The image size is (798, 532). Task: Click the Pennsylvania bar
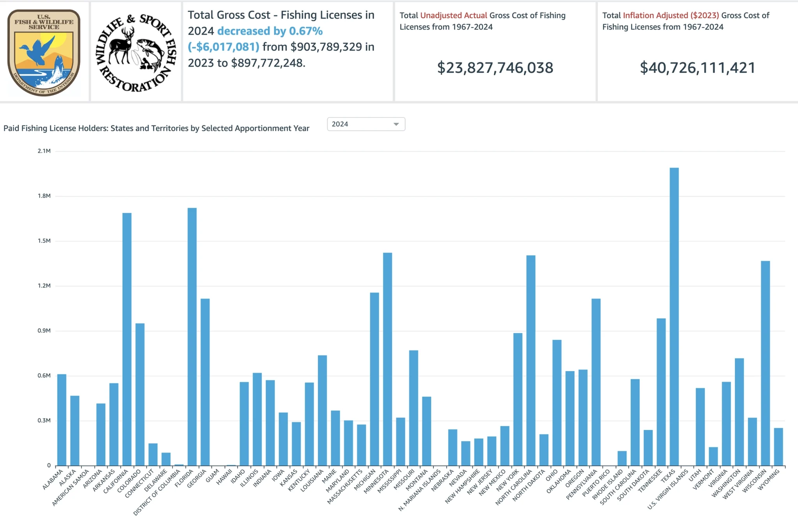pyautogui.click(x=596, y=382)
